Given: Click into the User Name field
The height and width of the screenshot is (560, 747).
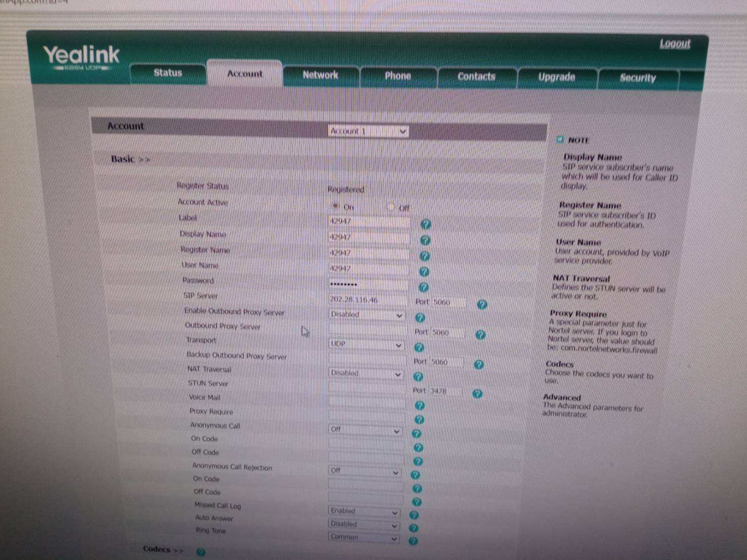Looking at the screenshot, I should click(x=369, y=269).
